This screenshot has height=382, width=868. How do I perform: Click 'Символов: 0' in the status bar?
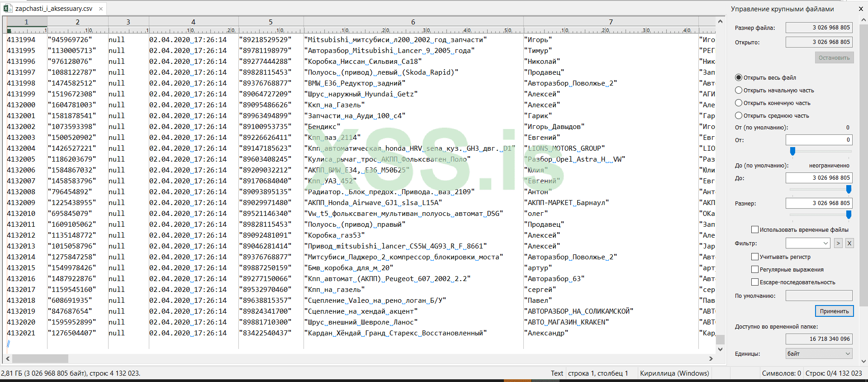click(x=782, y=373)
